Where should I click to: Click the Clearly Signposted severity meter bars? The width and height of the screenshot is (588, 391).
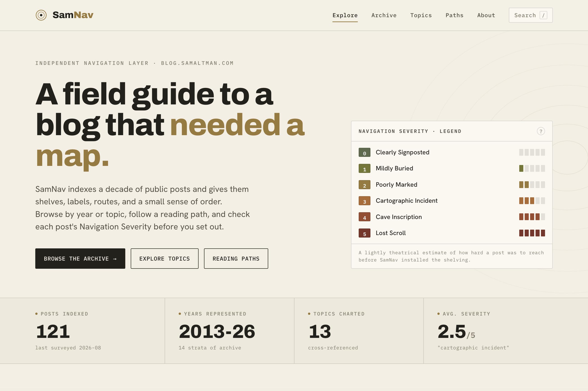tap(532, 152)
